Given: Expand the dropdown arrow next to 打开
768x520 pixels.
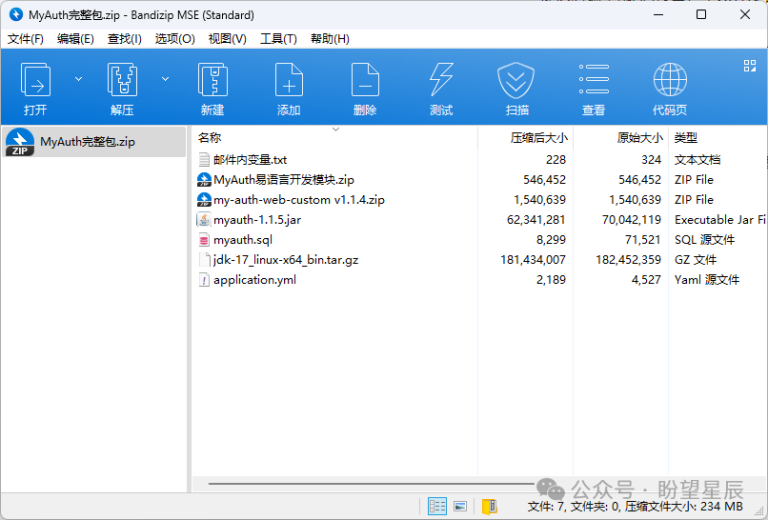Looking at the screenshot, I should pyautogui.click(x=78, y=79).
